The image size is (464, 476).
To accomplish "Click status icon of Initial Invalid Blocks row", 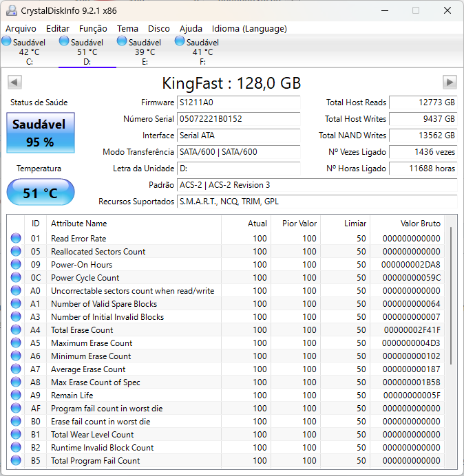I will pos(16,316).
